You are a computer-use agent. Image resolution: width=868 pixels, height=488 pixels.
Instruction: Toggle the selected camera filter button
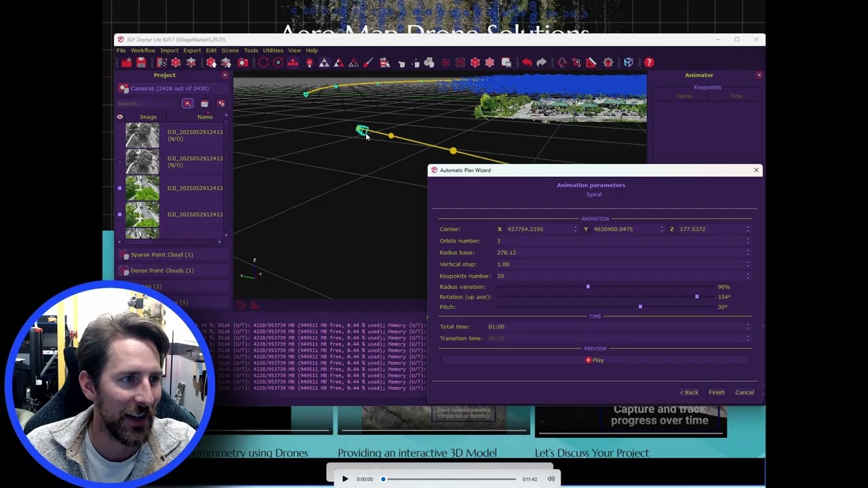[187, 104]
